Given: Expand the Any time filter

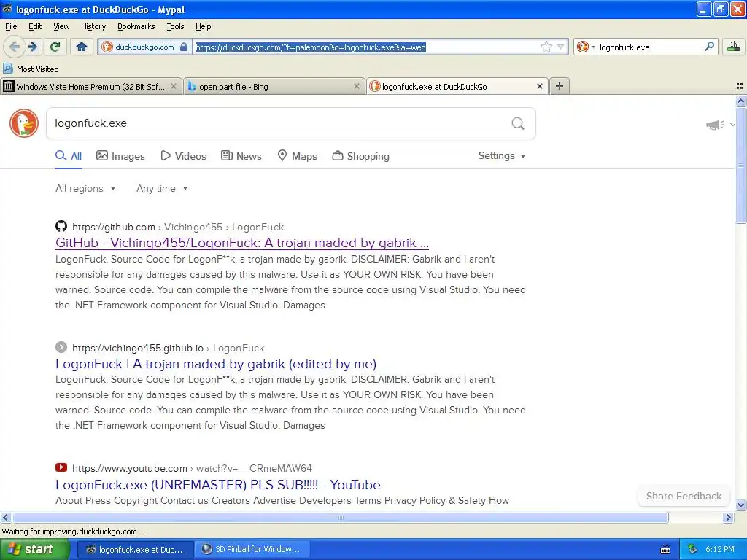Looking at the screenshot, I should tap(162, 189).
